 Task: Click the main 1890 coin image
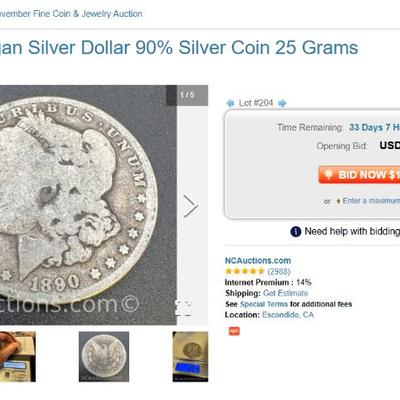[x=88, y=205]
